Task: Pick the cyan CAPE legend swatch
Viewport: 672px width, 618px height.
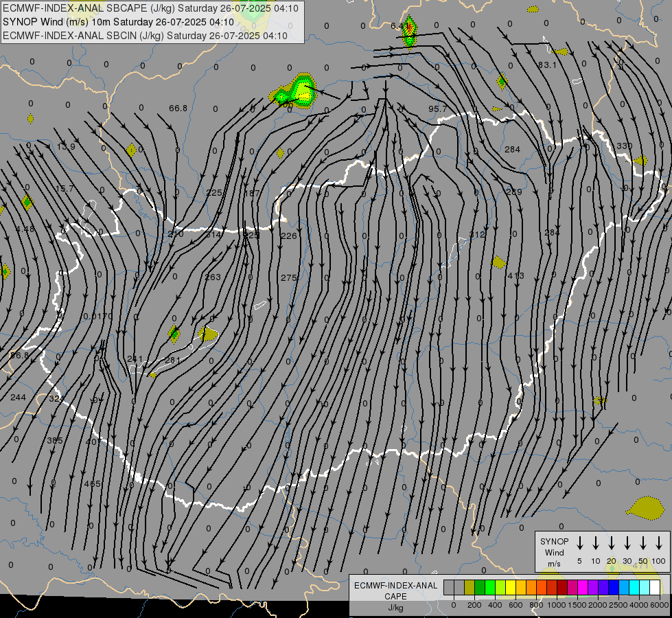Action: [x=634, y=587]
